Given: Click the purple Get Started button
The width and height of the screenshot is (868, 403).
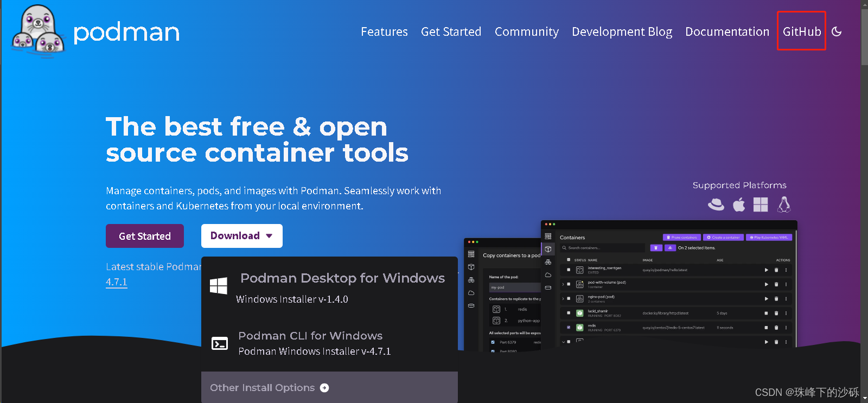Looking at the screenshot, I should 145,236.
